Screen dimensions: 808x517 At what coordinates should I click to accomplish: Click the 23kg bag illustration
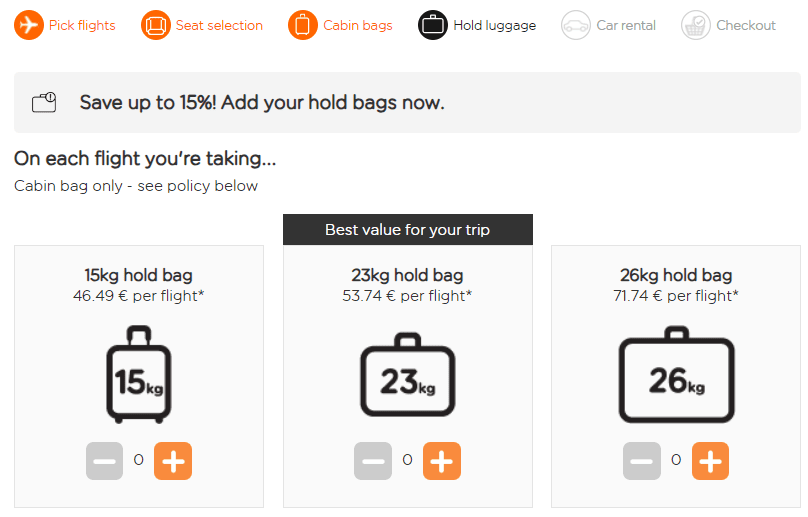[x=408, y=375]
